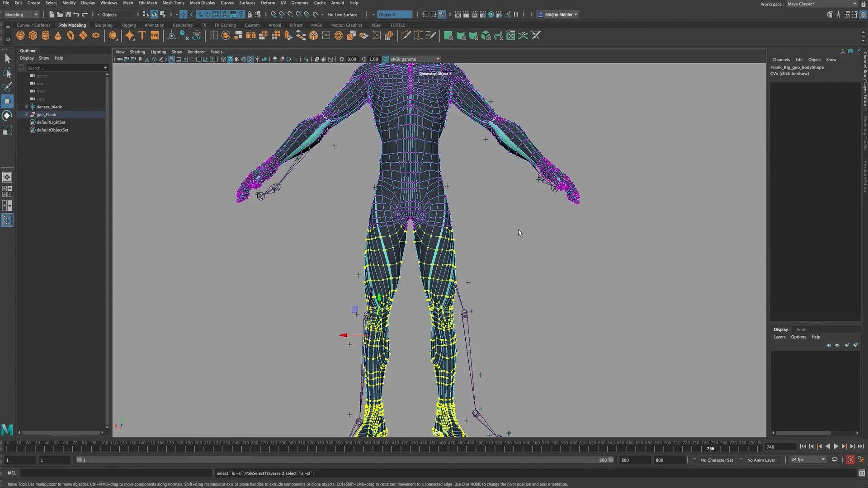This screenshot has width=868, height=488.
Task: Open the Script Editor icon at bottom right
Action: [862, 473]
